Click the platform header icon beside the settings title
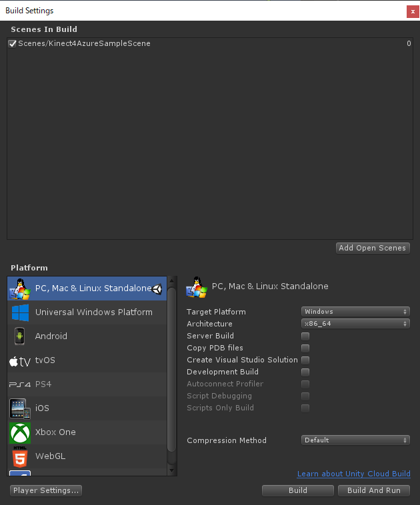Image resolution: width=420 pixels, height=505 pixels. pyautogui.click(x=196, y=287)
